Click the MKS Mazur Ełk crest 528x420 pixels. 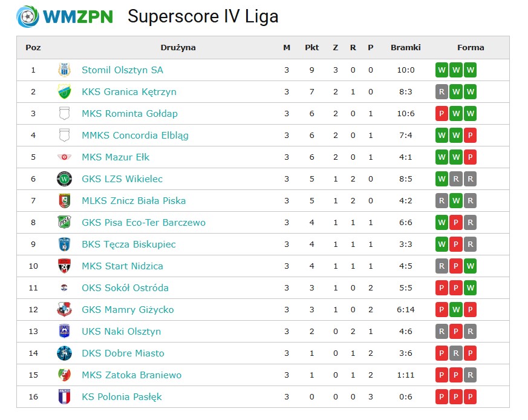coord(64,157)
